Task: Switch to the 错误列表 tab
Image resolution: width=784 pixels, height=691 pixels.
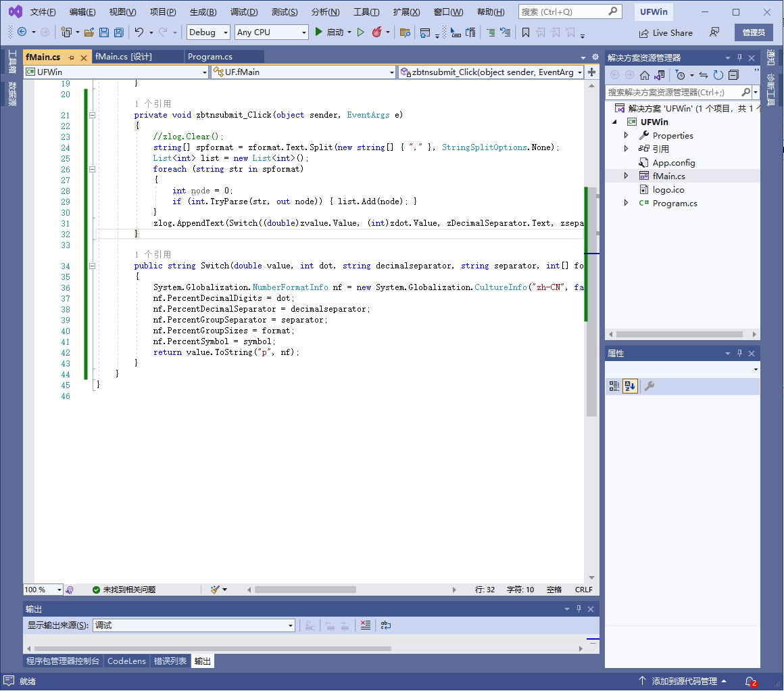Action: click(170, 661)
